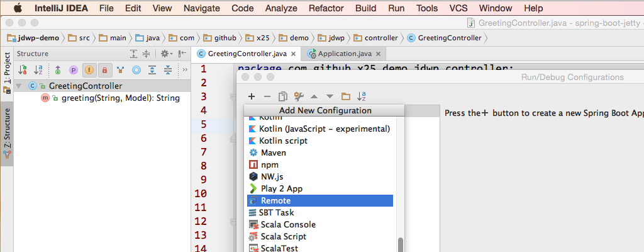The image size is (644, 252).
Task: Open the Analyze menu
Action: point(281,8)
